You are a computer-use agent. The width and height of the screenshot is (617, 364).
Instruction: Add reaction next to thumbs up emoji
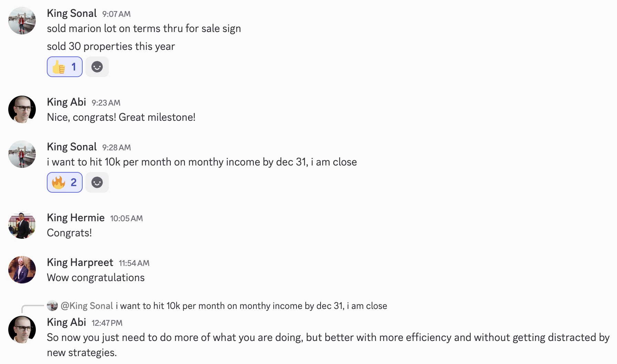[x=97, y=67]
